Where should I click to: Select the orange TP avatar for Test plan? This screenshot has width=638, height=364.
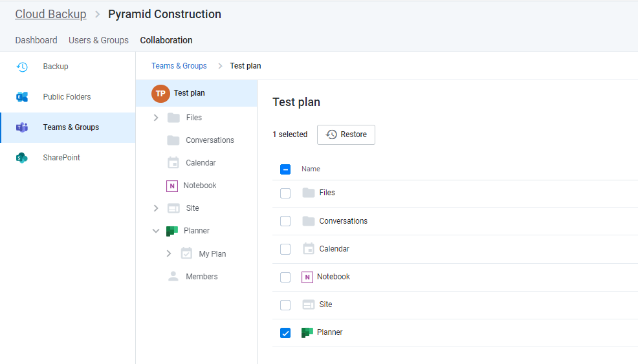coord(160,94)
